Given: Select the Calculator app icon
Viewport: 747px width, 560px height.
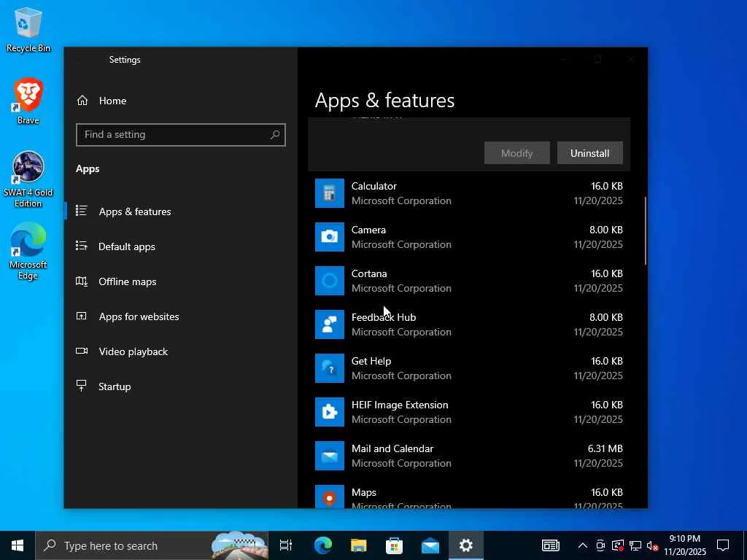Looking at the screenshot, I should pos(329,192).
